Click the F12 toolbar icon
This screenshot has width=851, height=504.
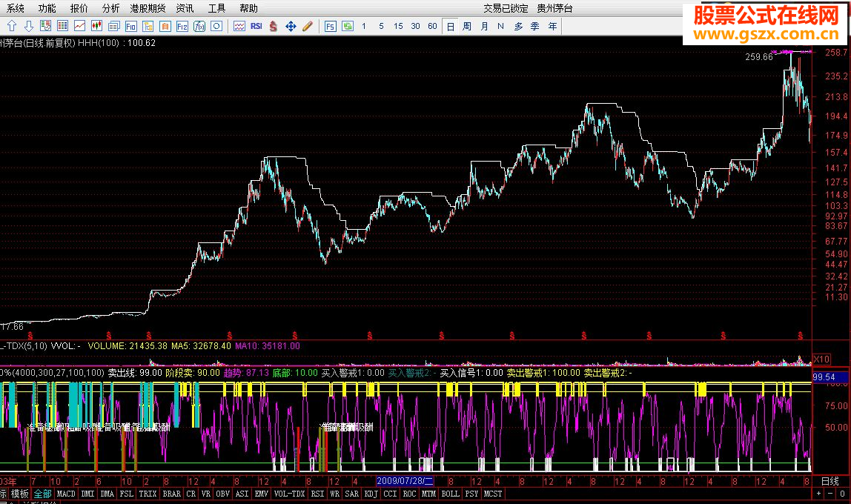[182, 26]
